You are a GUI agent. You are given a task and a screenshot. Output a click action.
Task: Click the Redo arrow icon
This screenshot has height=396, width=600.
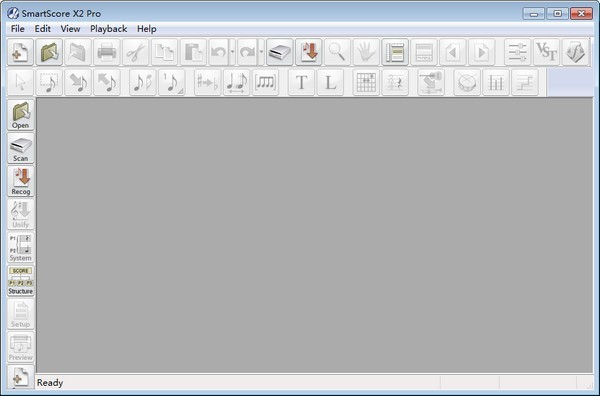[248, 52]
